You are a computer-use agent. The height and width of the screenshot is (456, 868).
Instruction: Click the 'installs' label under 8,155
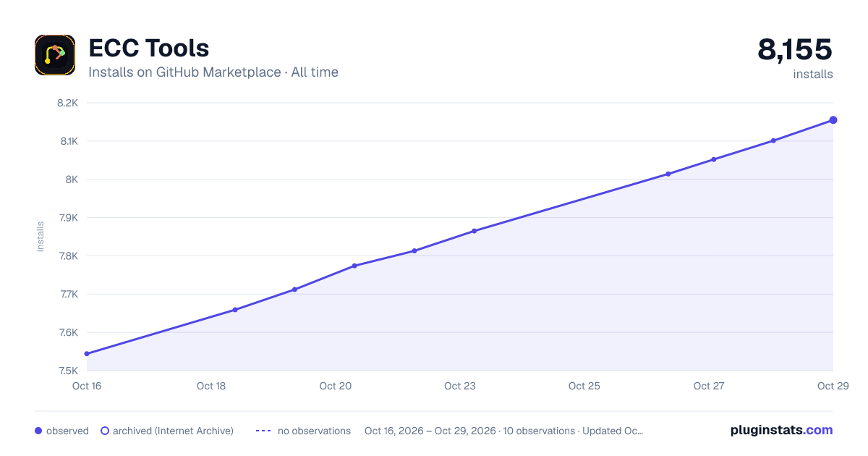coord(813,74)
